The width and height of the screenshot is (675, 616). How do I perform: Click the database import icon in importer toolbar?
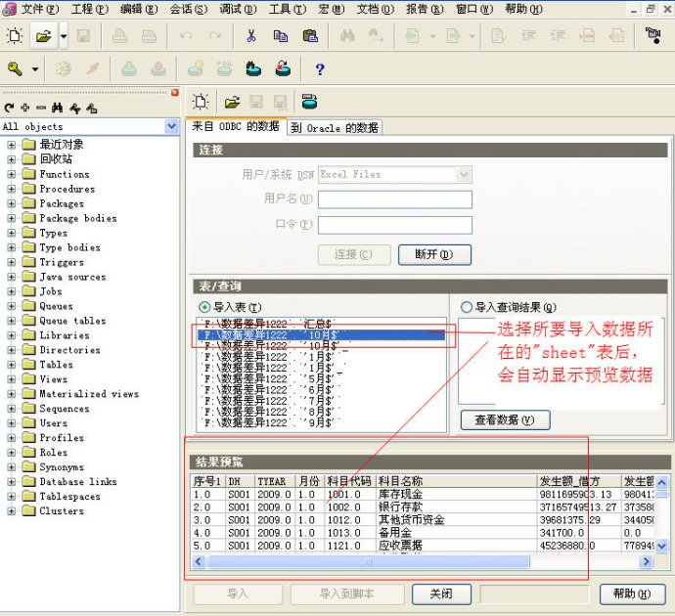tap(309, 102)
